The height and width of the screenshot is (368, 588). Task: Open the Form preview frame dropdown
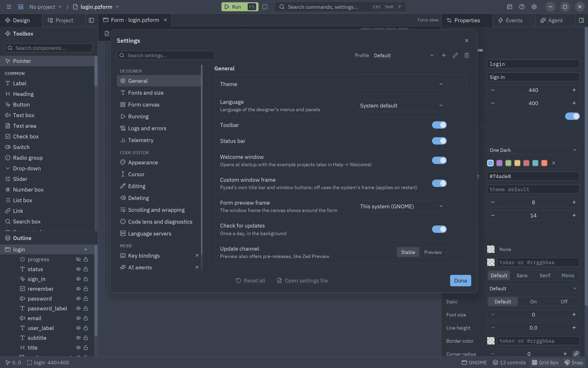pyautogui.click(x=402, y=206)
